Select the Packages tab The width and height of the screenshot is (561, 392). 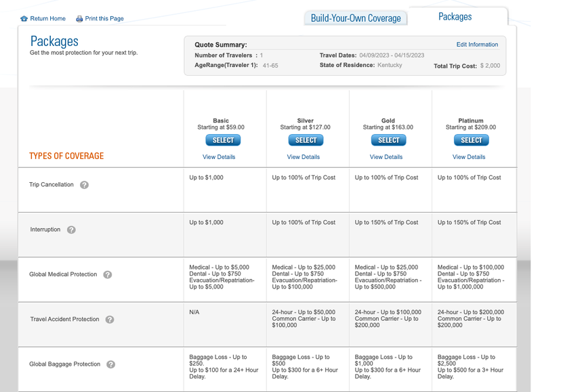(x=455, y=16)
